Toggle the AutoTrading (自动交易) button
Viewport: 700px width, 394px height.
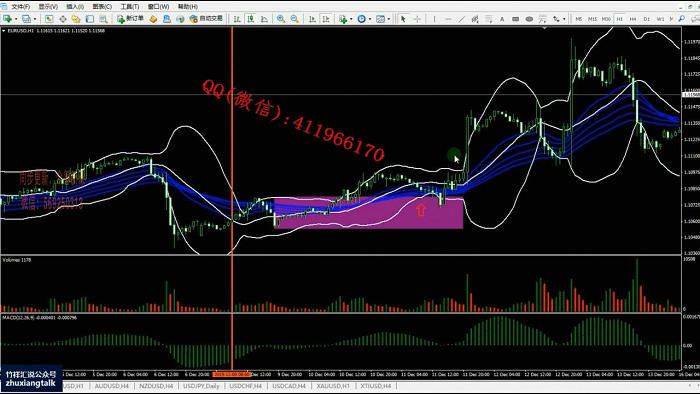click(x=206, y=19)
